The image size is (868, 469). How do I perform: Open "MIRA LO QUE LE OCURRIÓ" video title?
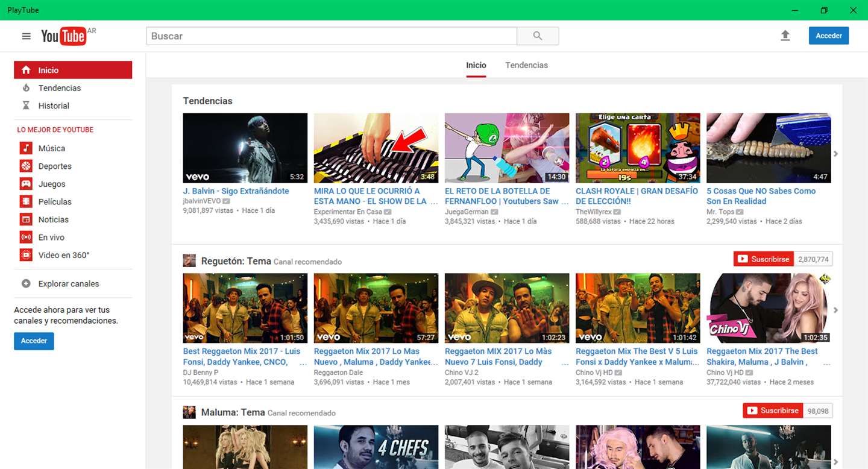(376, 196)
